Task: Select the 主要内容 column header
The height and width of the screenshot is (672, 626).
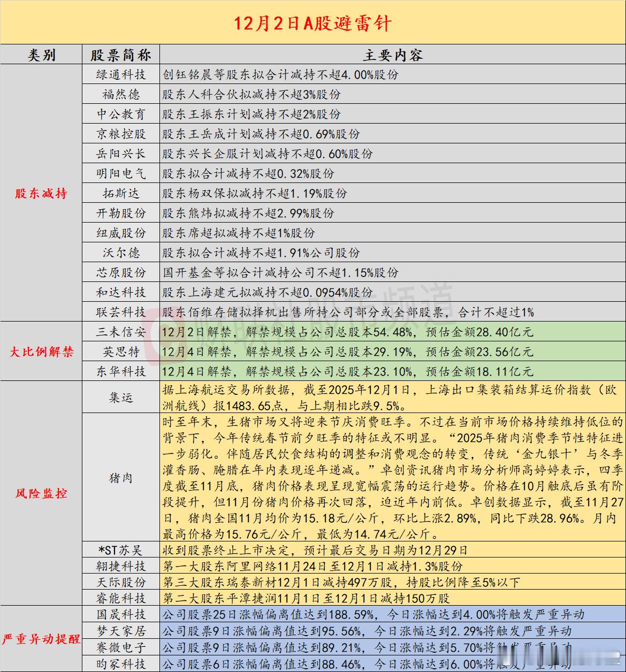Action: (x=392, y=55)
